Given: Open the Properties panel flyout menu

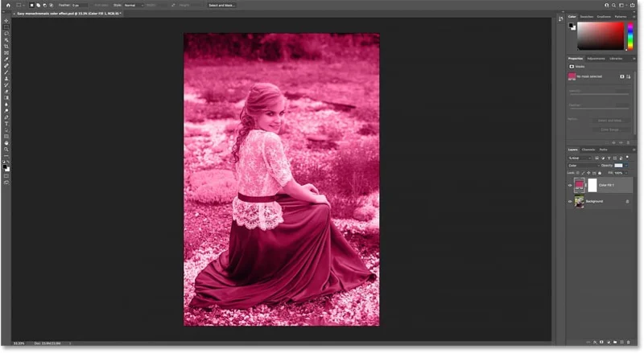Looking at the screenshot, I should click(x=634, y=59).
